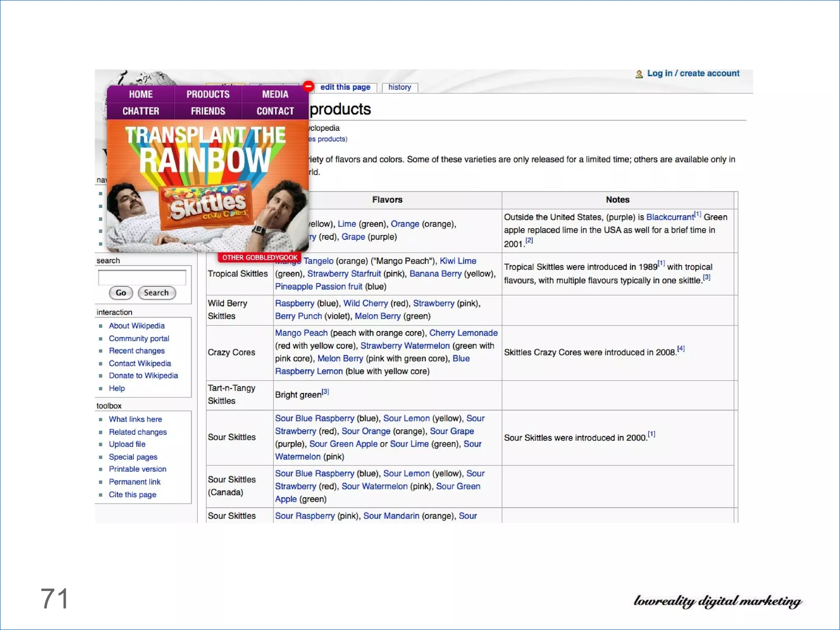Open the Recent changes link
Viewport: 840px width, 630px height.
[137, 351]
